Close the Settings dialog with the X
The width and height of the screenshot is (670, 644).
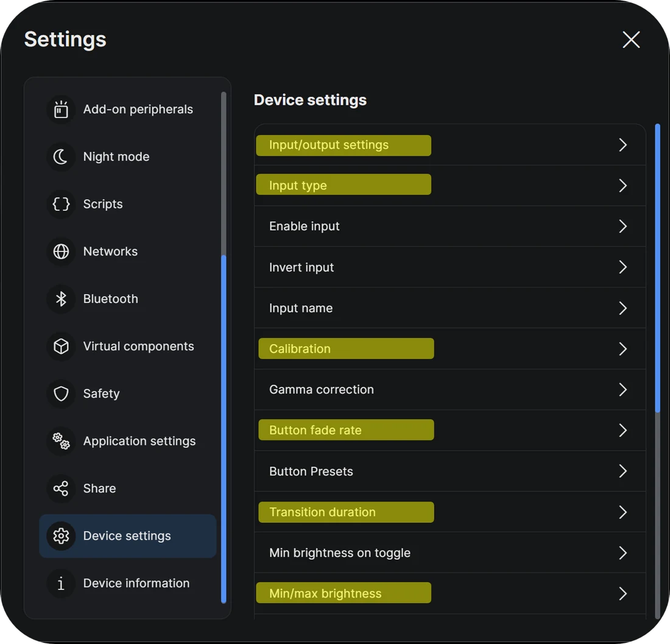(x=631, y=40)
